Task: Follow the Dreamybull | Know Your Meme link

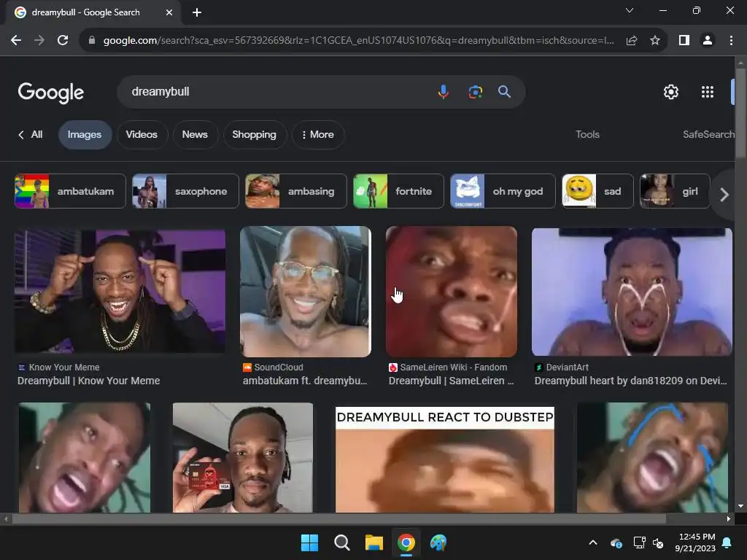Action: pos(88,381)
